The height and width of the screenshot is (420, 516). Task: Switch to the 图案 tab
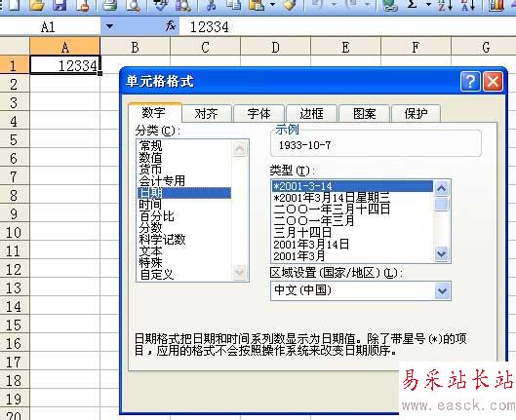point(364,114)
